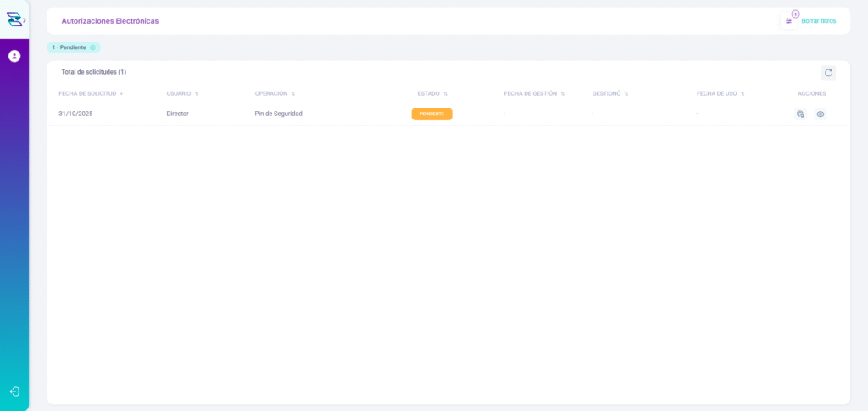Sort by Fecha de Gestión column
Viewport: 868px width, 411px height.
point(533,93)
